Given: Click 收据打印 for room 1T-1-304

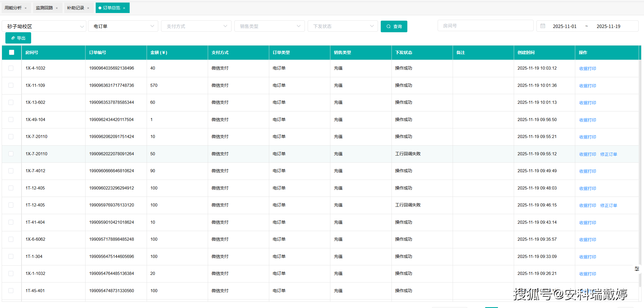Looking at the screenshot, I should (588, 257).
